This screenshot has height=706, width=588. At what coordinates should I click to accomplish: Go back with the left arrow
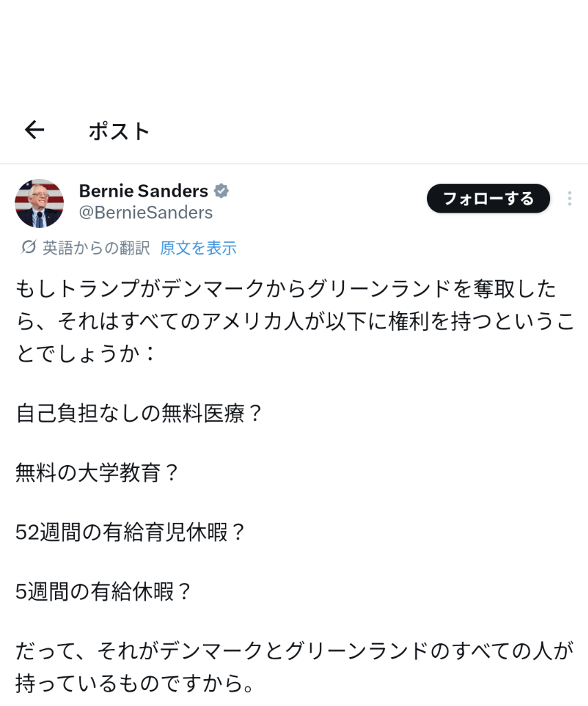34,130
